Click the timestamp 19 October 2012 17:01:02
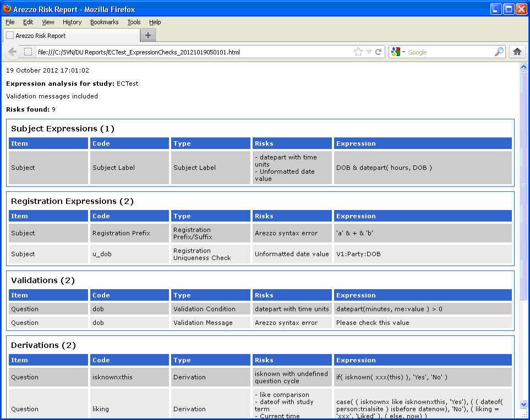This screenshot has width=530, height=420. pyautogui.click(x=48, y=70)
